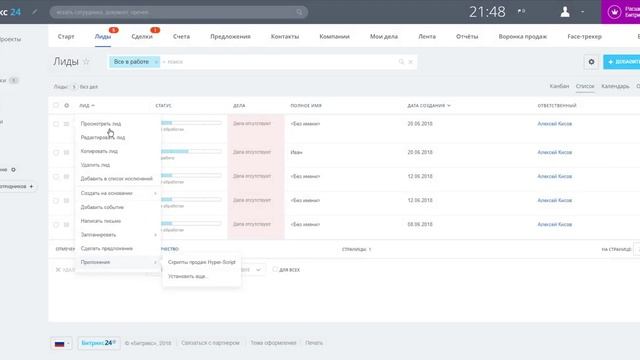Screen dimensions: 640x360
Task: Click the status progress bar in 20.06.2018 Без имени row
Action: 191,123
